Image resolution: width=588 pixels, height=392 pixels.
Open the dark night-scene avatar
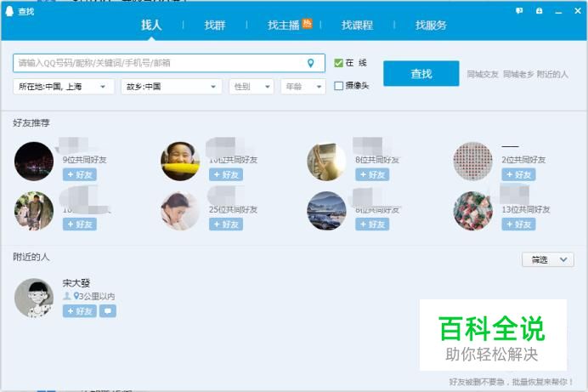(x=34, y=162)
